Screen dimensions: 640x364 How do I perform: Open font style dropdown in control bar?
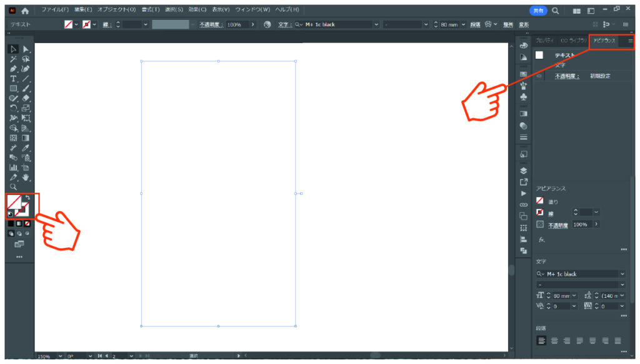tap(426, 24)
